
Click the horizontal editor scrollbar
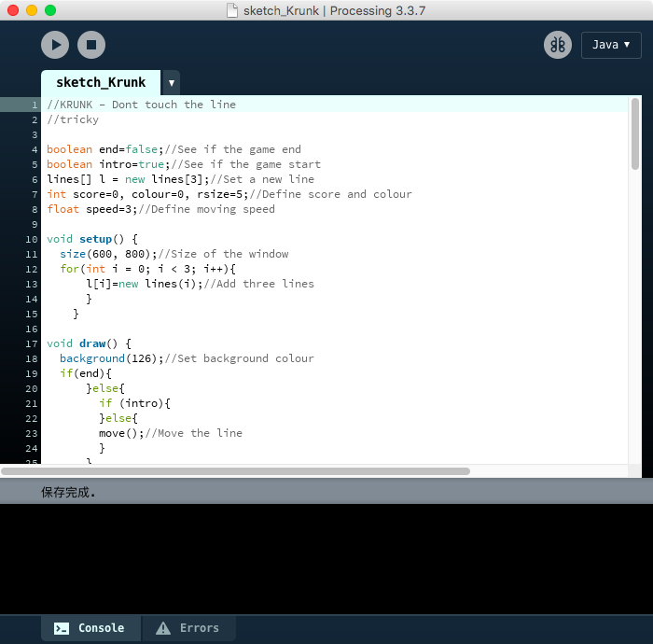pos(235,471)
